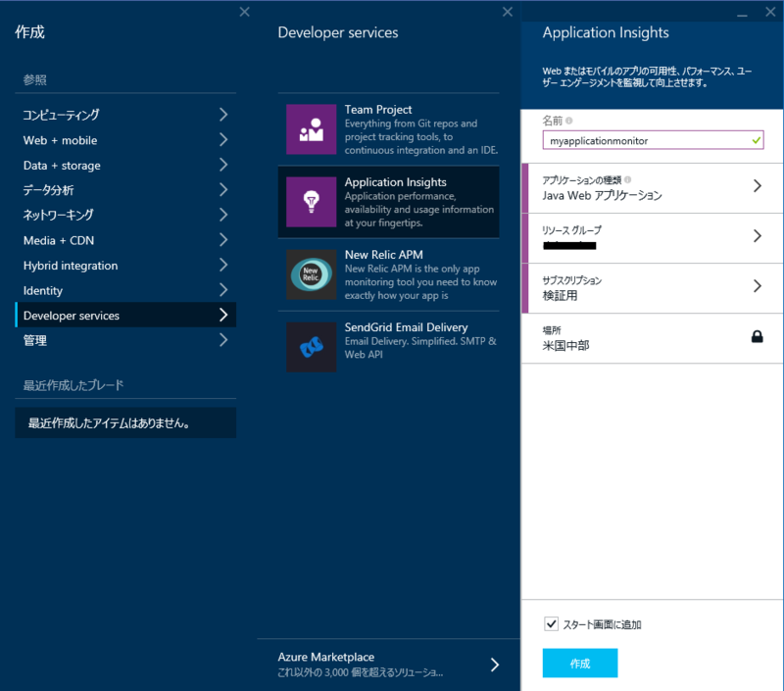Click the Application Insights lightbulb icon
The image size is (784, 691).
coord(311,202)
